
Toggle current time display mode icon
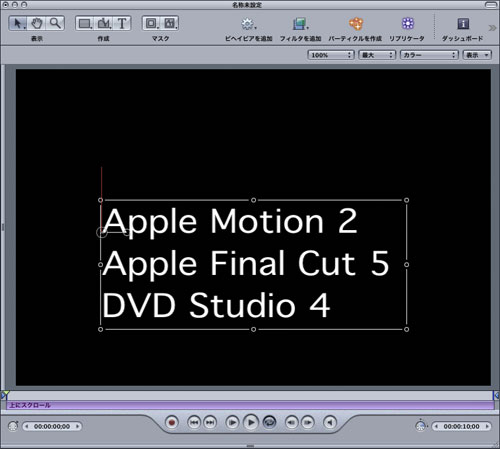tap(13, 426)
